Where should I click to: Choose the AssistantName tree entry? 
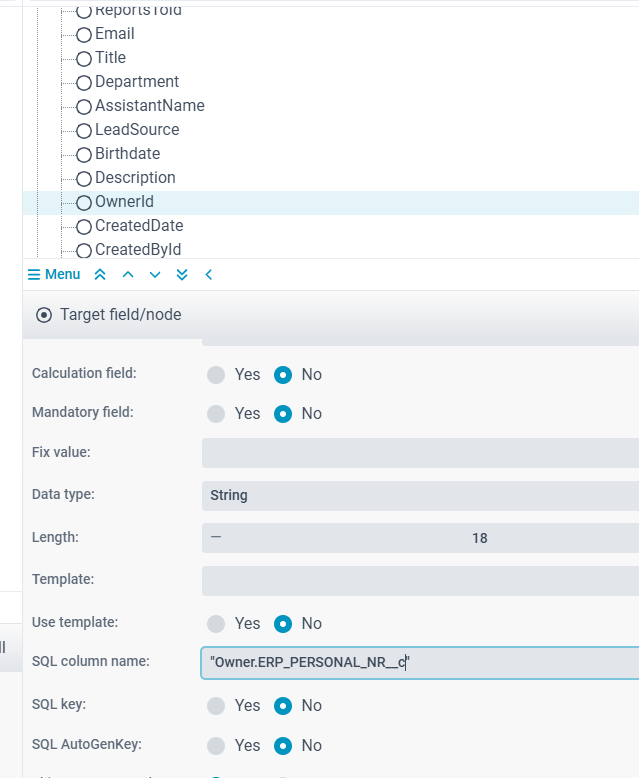pyautogui.click(x=149, y=106)
